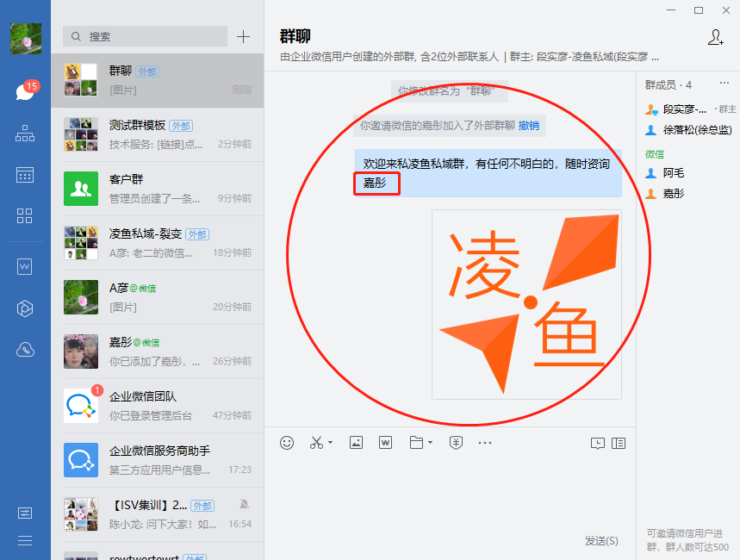Open the Contacts organization chart icon
740x560 pixels.
click(25, 134)
